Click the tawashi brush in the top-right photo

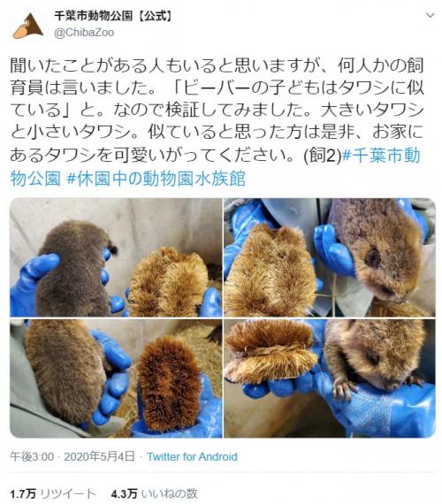click(270, 271)
